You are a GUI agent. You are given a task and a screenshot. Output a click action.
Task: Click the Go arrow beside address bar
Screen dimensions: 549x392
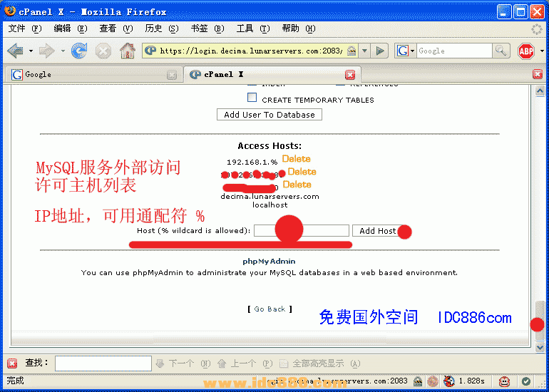[381, 51]
